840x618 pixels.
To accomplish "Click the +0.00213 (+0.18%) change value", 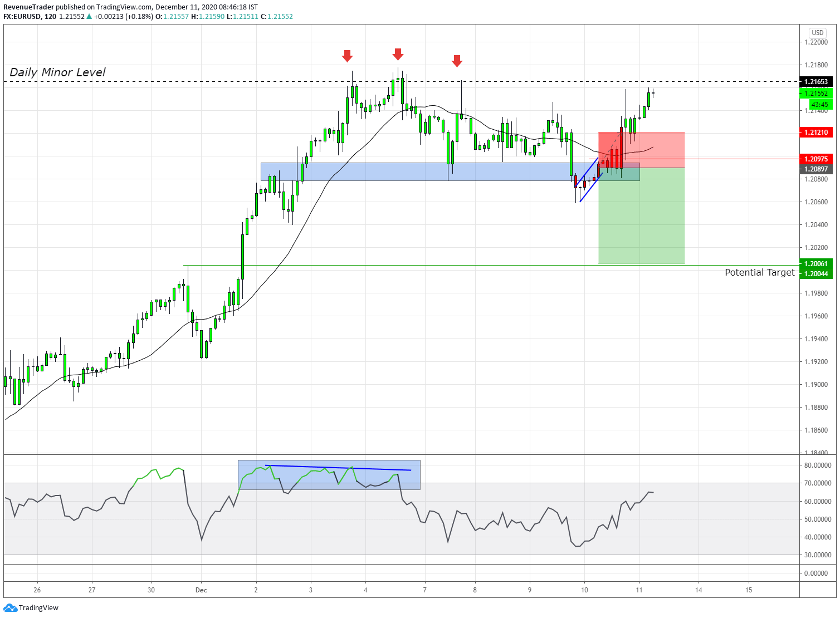I will pyautogui.click(x=123, y=17).
